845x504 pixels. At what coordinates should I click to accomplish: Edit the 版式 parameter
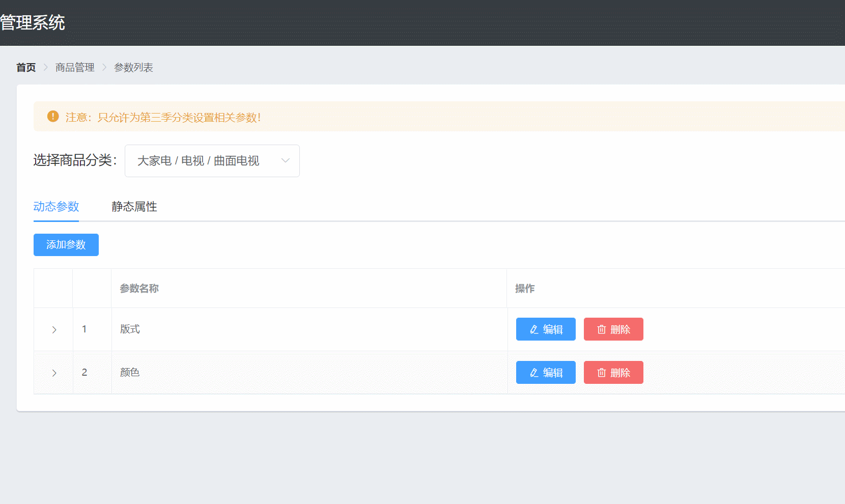pyautogui.click(x=546, y=329)
